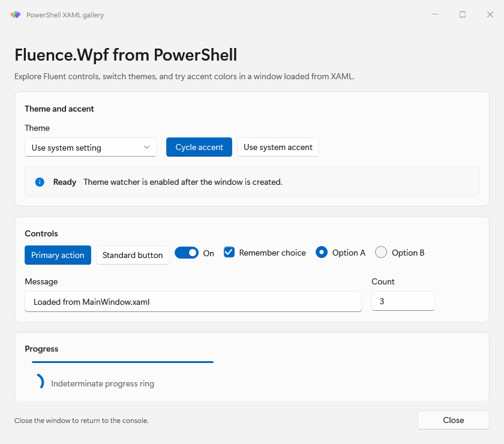
Task: Click 'Close the window to return' footer text
Action: click(x=82, y=421)
